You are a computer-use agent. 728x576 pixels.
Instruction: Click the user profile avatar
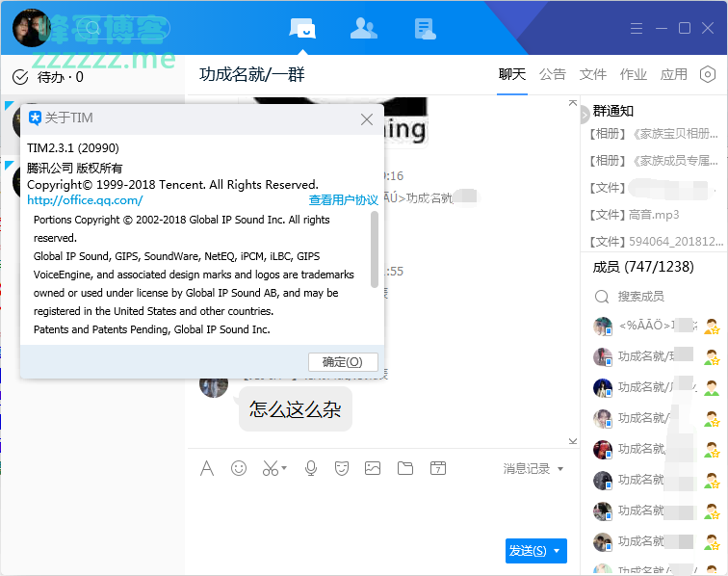click(31, 28)
